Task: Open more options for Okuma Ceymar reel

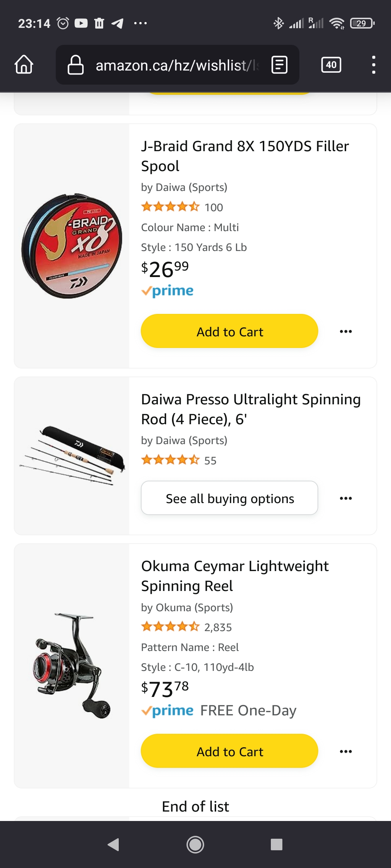Action: pos(346,752)
